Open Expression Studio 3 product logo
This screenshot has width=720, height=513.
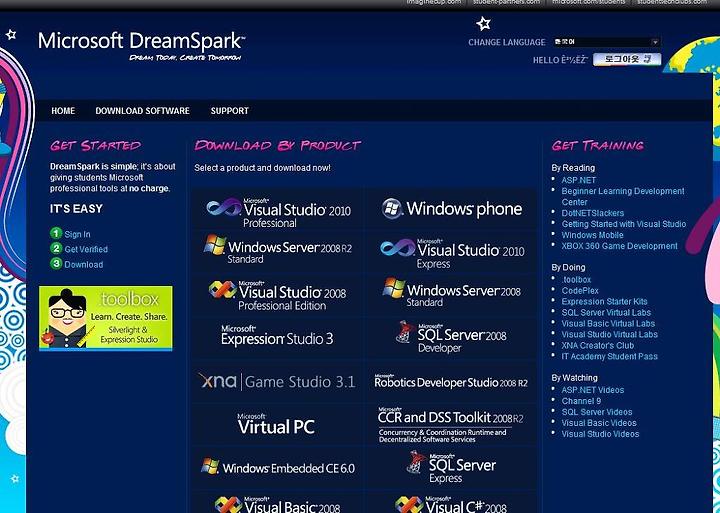277,335
